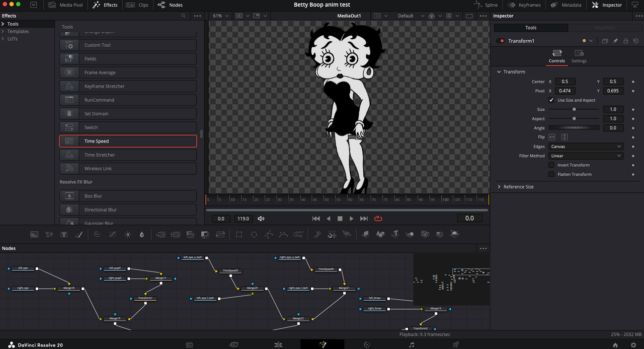Toggle the Transform1 enable switch

500,41
